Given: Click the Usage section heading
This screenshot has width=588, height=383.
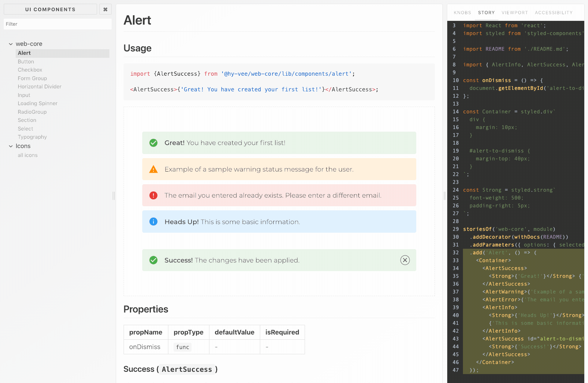Looking at the screenshot, I should [137, 48].
